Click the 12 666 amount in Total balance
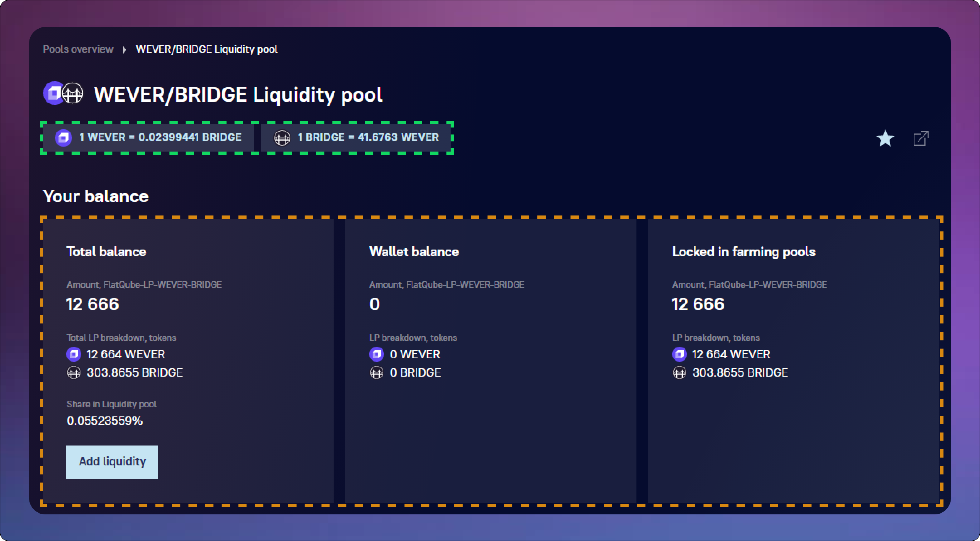The height and width of the screenshot is (541, 980). click(x=93, y=304)
